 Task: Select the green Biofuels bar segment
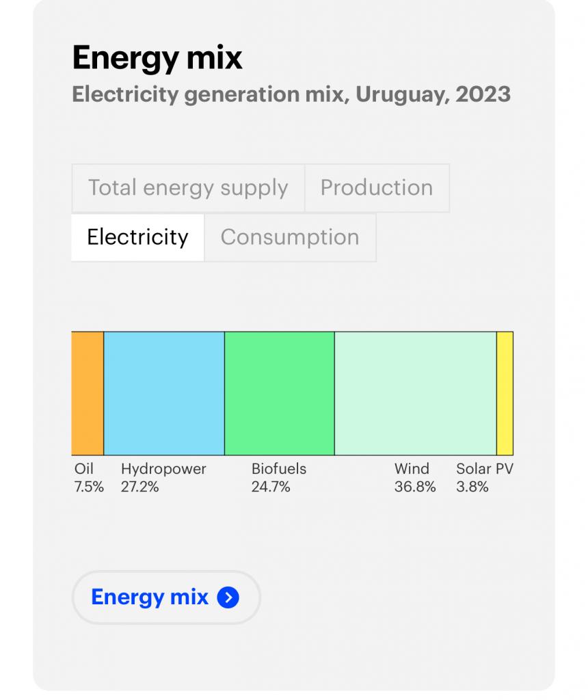(279, 393)
